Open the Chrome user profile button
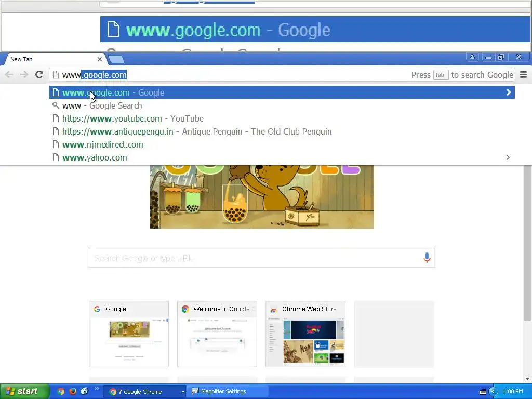The image size is (532, 399). click(x=472, y=57)
